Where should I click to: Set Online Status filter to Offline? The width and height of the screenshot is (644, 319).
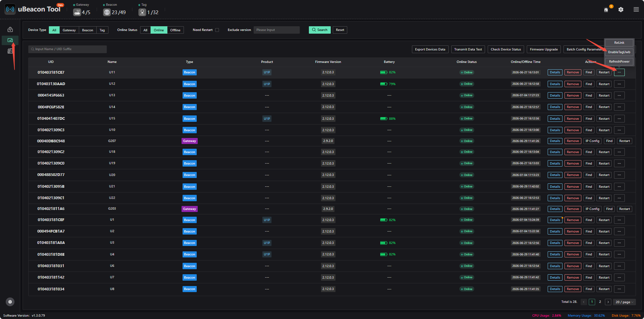(175, 30)
